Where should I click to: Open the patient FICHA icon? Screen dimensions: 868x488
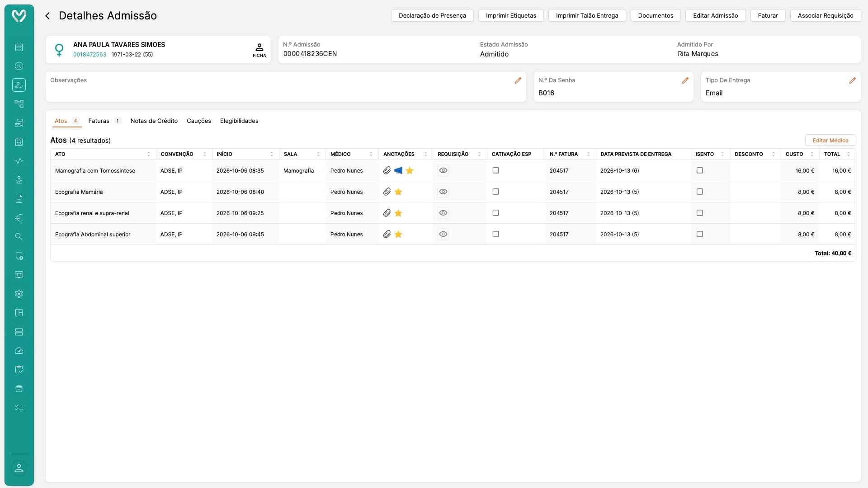point(259,50)
